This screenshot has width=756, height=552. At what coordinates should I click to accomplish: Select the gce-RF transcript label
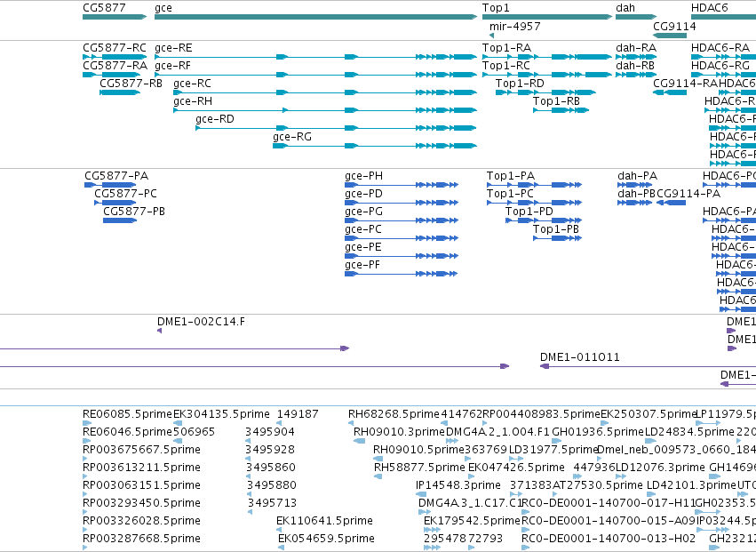[172, 66]
